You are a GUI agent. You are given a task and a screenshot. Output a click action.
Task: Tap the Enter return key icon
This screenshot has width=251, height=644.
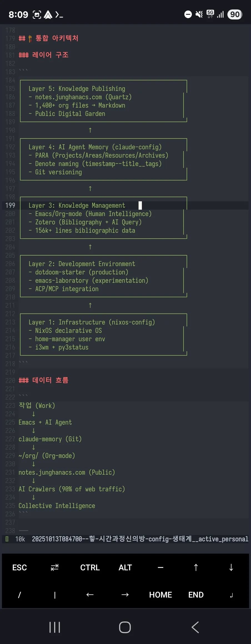click(231, 595)
